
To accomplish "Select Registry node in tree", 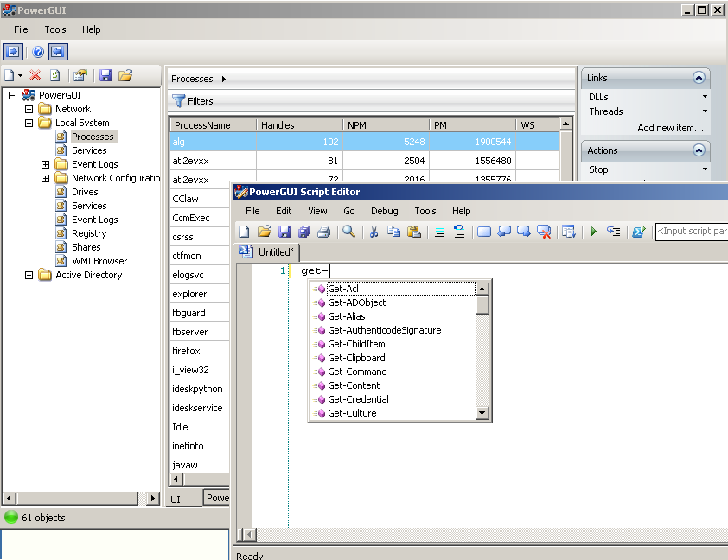I will pos(89,233).
